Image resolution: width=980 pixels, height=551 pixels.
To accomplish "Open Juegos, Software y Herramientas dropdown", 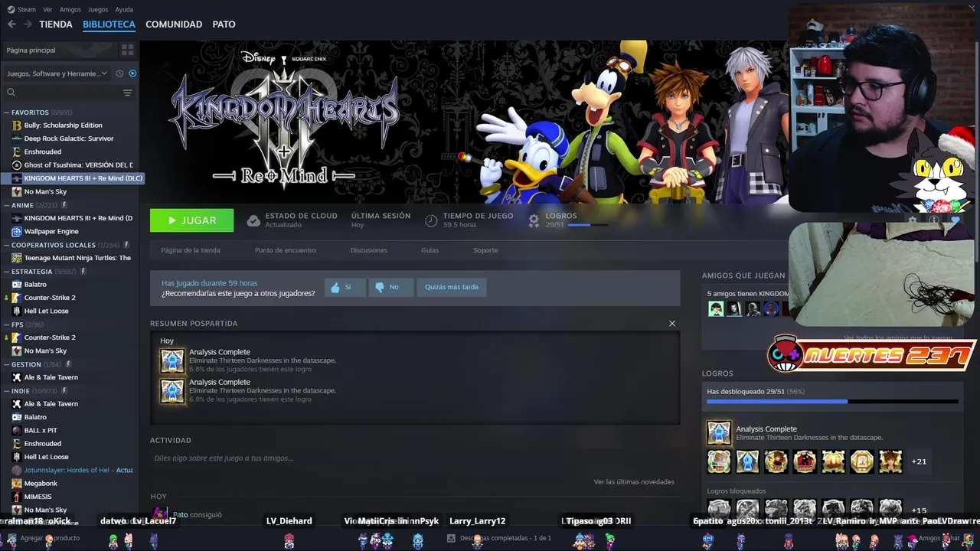I will tap(57, 73).
